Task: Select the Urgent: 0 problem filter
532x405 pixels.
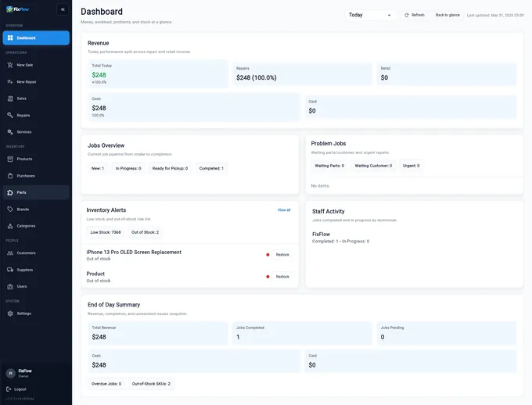Action: 411,166
